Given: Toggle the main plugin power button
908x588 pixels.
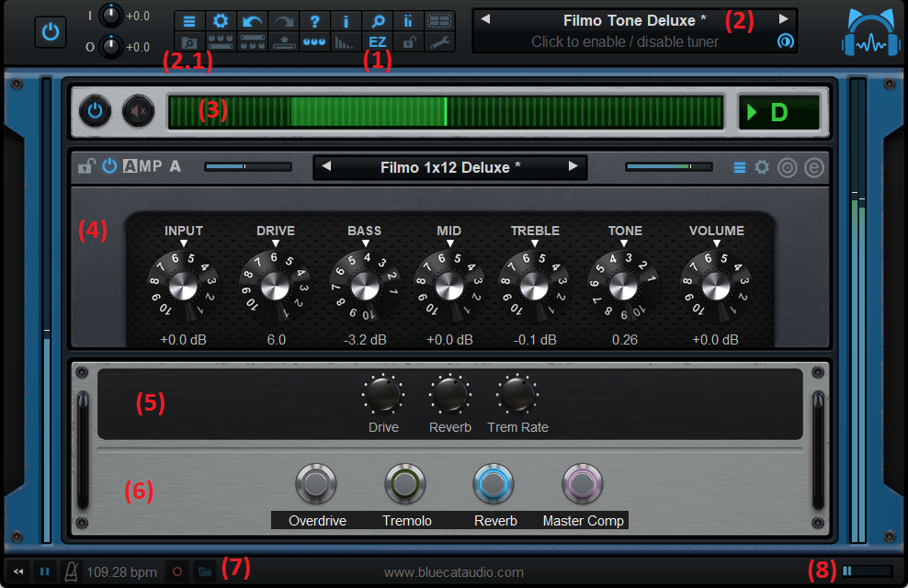Looking at the screenshot, I should pyautogui.click(x=51, y=31).
